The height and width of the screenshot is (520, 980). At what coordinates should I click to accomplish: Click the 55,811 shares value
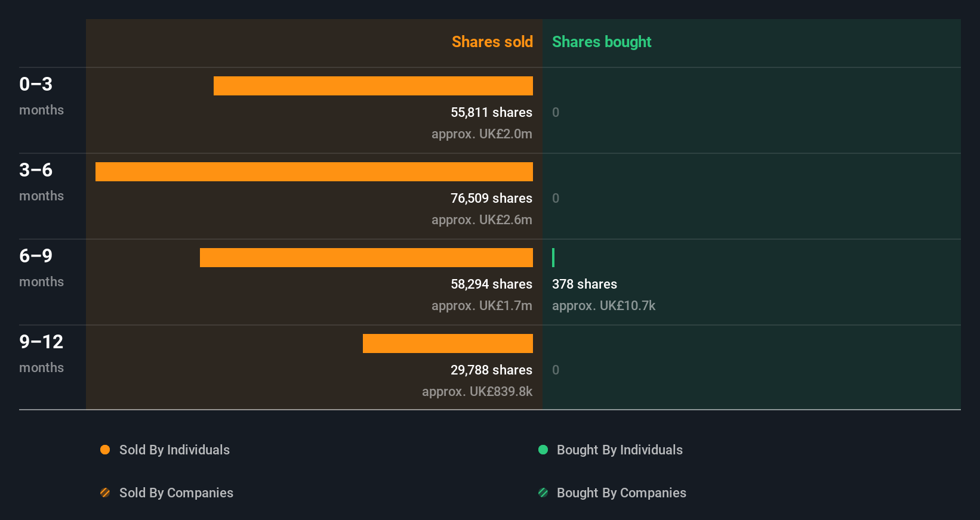(x=491, y=112)
